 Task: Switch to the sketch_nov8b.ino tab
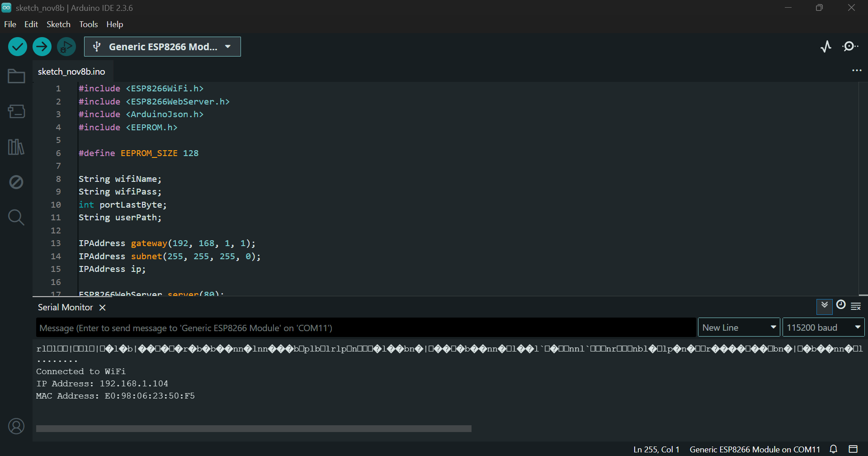tap(71, 71)
